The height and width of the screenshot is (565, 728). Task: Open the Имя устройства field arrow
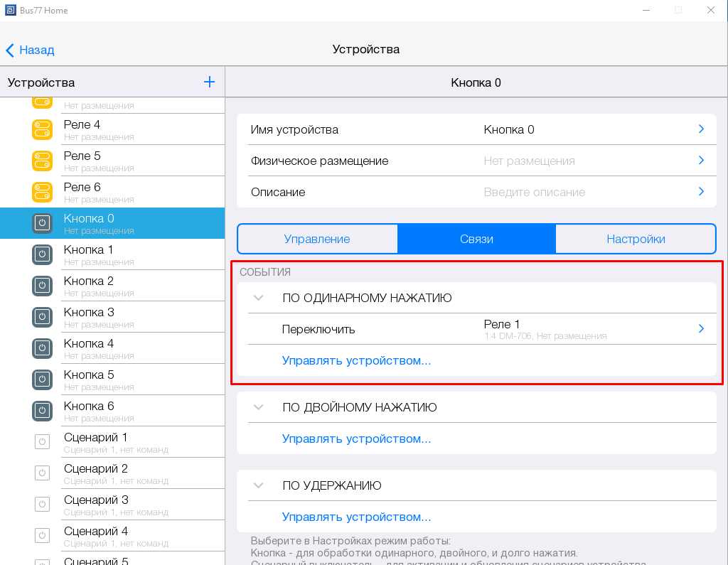701,129
